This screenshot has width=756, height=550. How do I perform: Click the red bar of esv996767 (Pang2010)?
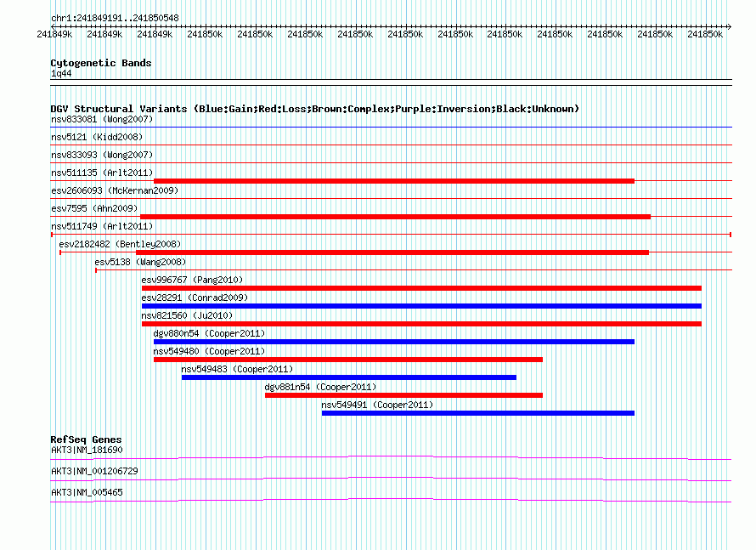click(x=421, y=288)
